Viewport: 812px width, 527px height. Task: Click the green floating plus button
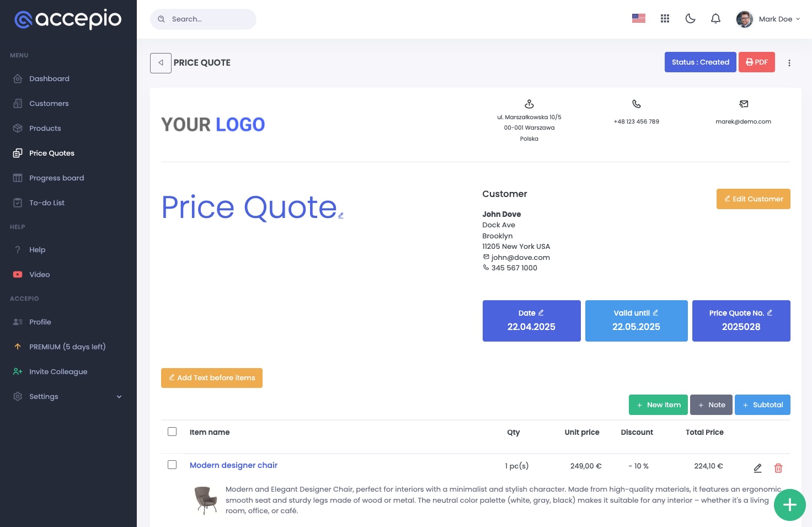tap(789, 504)
